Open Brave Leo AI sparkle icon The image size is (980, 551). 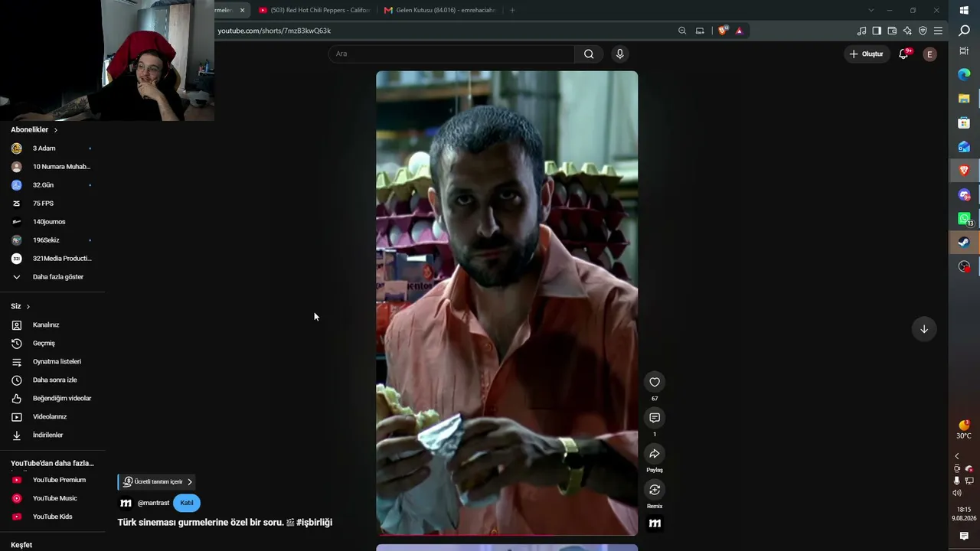click(x=907, y=31)
